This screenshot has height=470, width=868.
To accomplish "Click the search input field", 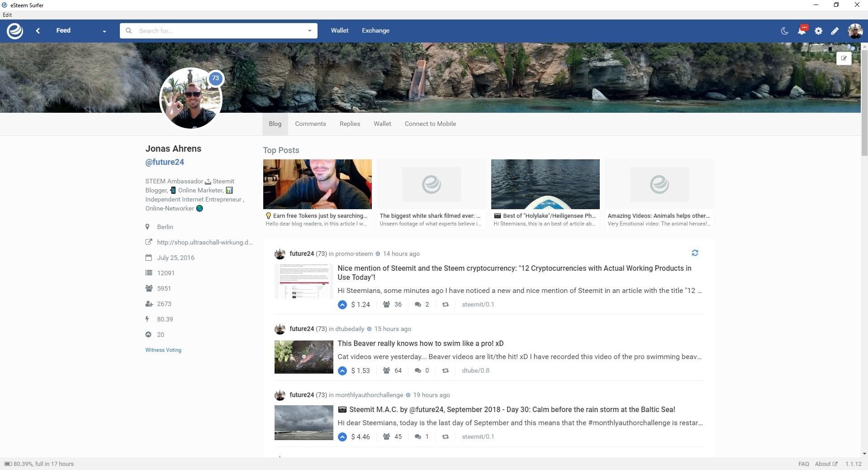I will pos(219,31).
